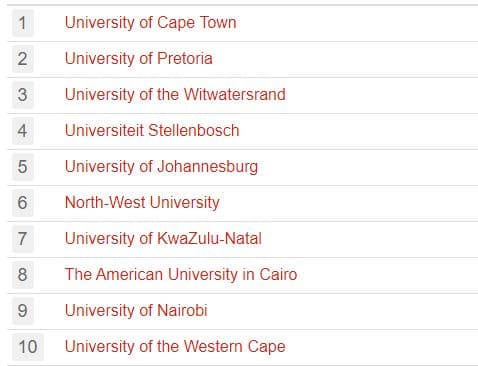The image size is (478, 366).
Task: Open the University of Pretoria link
Action: (138, 59)
